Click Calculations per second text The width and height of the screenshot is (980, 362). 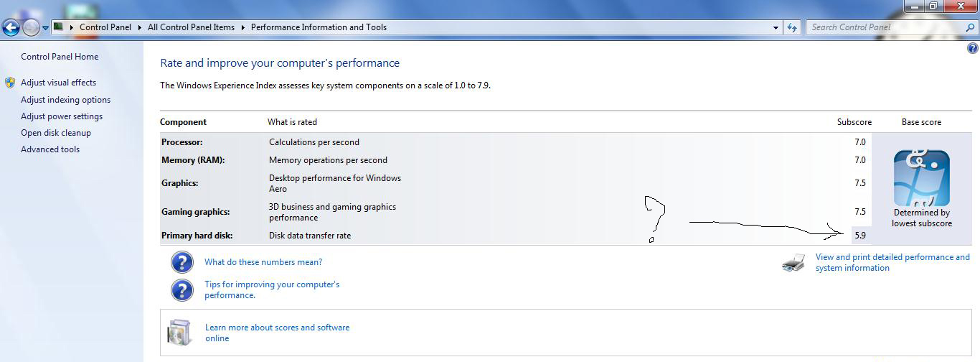(x=314, y=142)
